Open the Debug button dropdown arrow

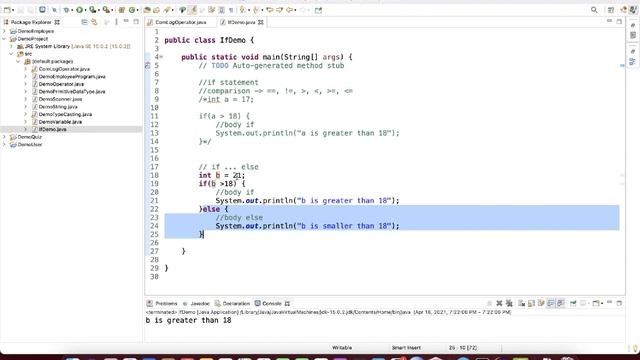[x=72, y=10]
